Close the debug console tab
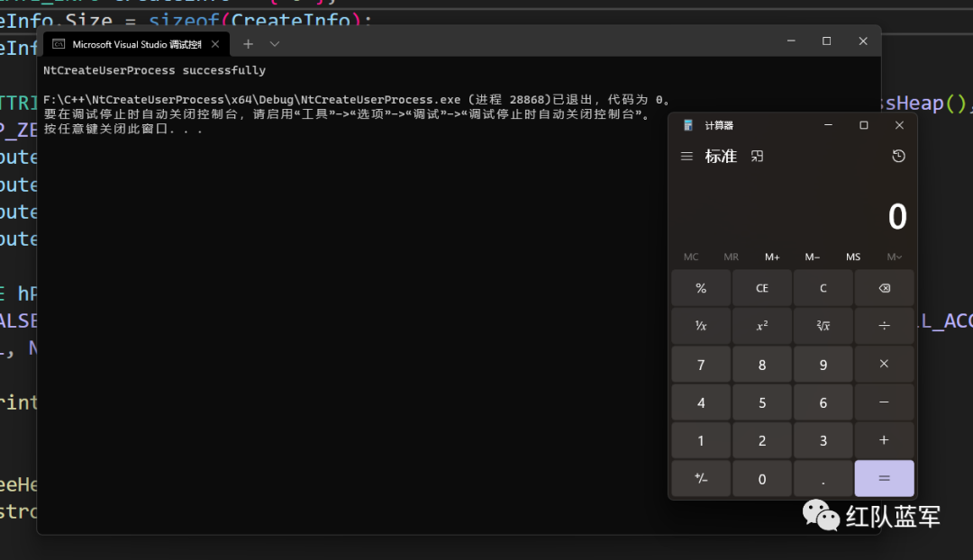 215,44
